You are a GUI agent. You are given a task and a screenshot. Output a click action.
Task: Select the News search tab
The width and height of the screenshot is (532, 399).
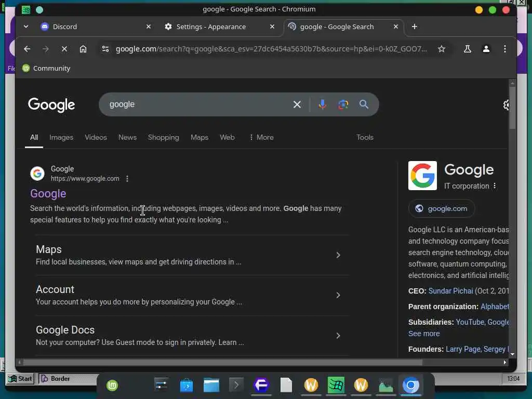(127, 137)
